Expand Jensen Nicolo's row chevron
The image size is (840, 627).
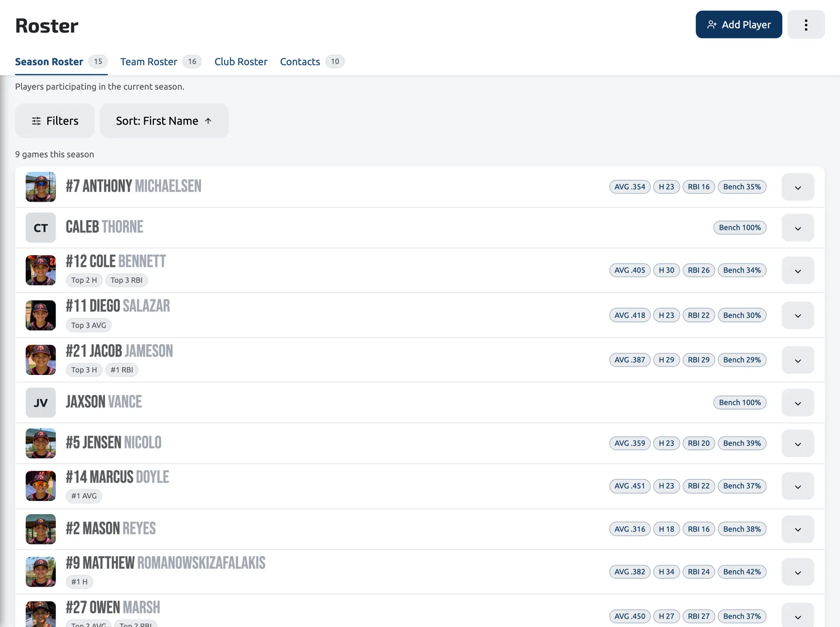tap(798, 443)
